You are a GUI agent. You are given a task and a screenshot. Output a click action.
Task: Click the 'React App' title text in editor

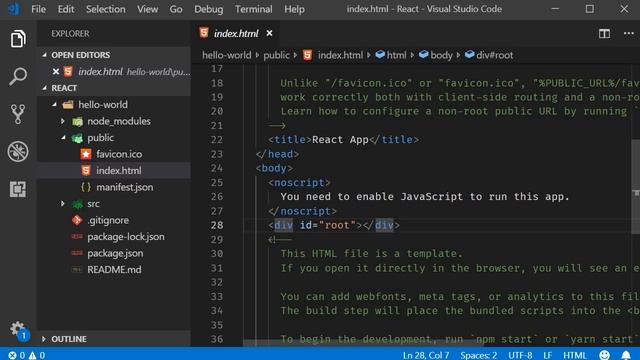click(x=340, y=140)
